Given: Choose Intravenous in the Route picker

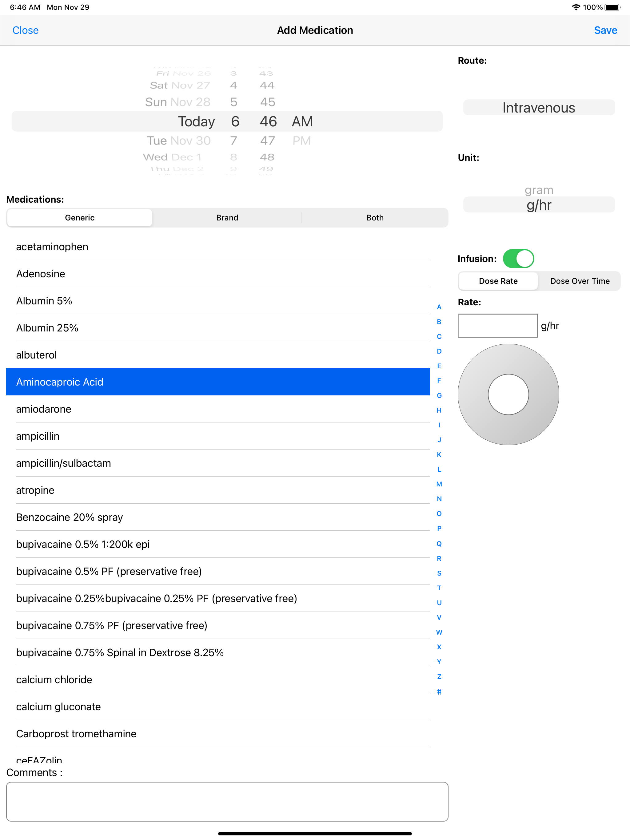Looking at the screenshot, I should 539,108.
